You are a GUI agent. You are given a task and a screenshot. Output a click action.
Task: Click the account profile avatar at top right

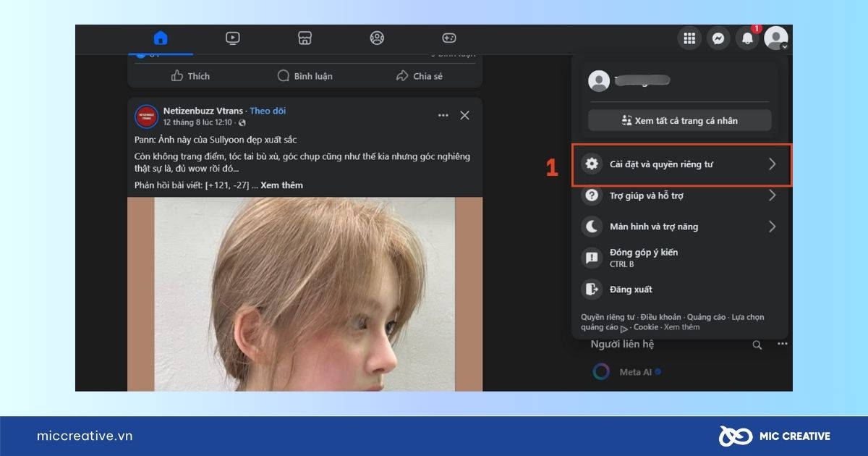pos(776,38)
